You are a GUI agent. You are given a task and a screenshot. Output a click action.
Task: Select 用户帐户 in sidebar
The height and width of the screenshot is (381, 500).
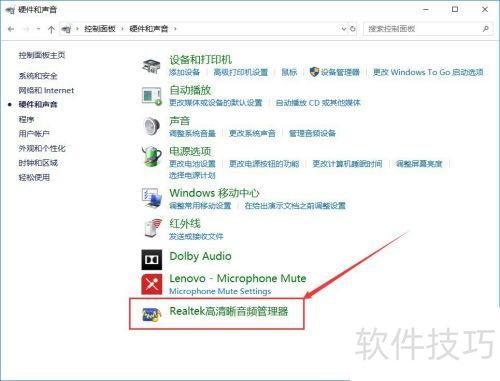point(34,134)
